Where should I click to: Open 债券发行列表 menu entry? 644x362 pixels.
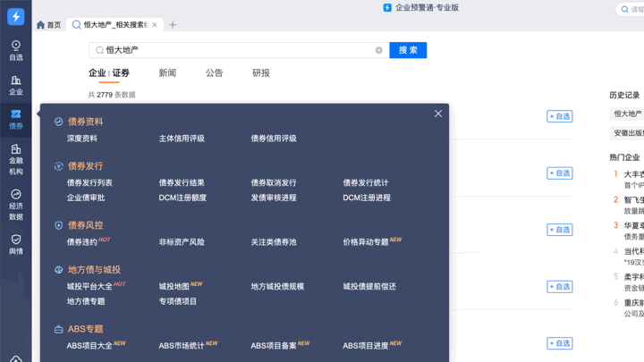(89, 183)
